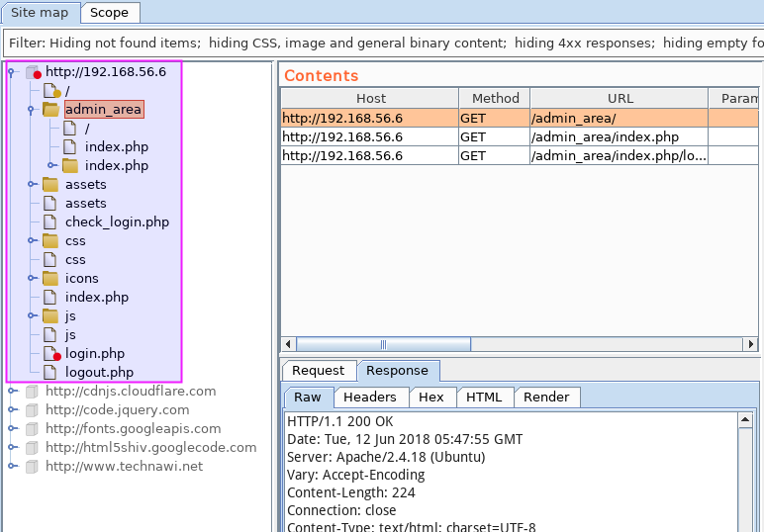Collapse the admin_area folder node

[31, 110]
